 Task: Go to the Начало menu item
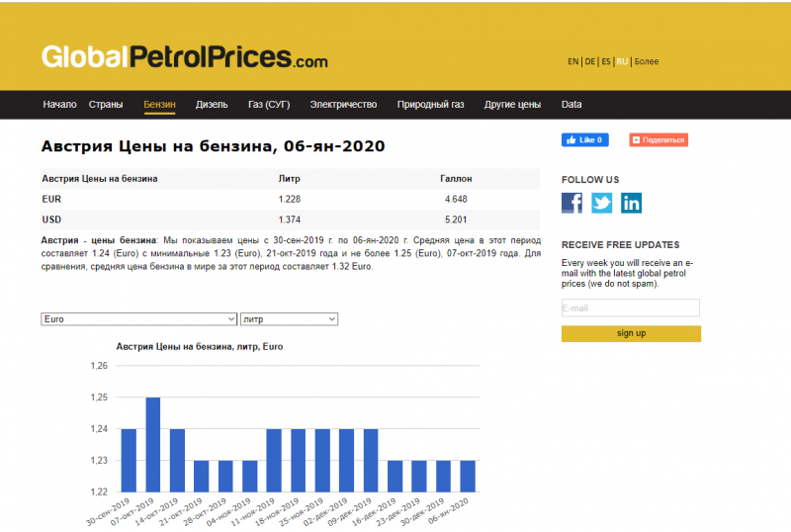[x=59, y=104]
